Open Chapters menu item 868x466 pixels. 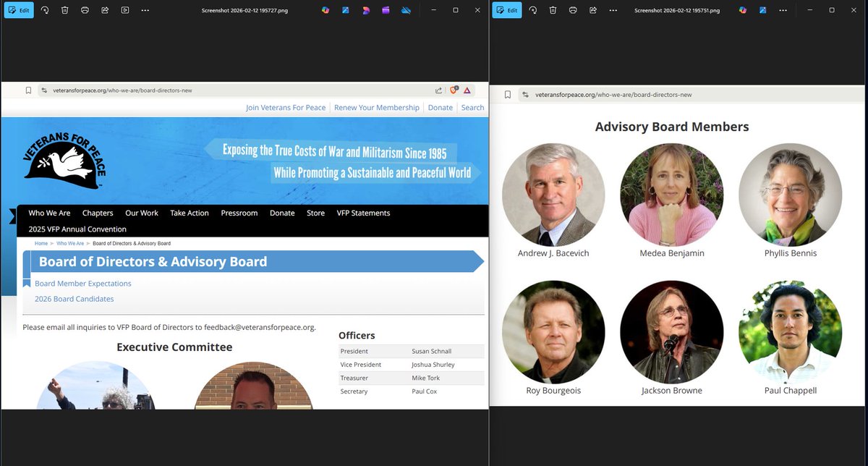pyautogui.click(x=98, y=213)
